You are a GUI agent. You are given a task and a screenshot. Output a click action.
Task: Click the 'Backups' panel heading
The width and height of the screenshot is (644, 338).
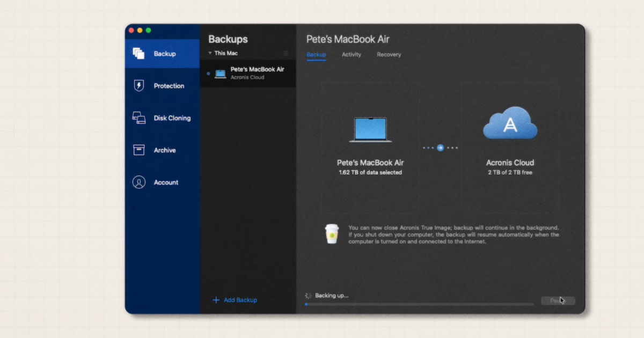pos(228,39)
